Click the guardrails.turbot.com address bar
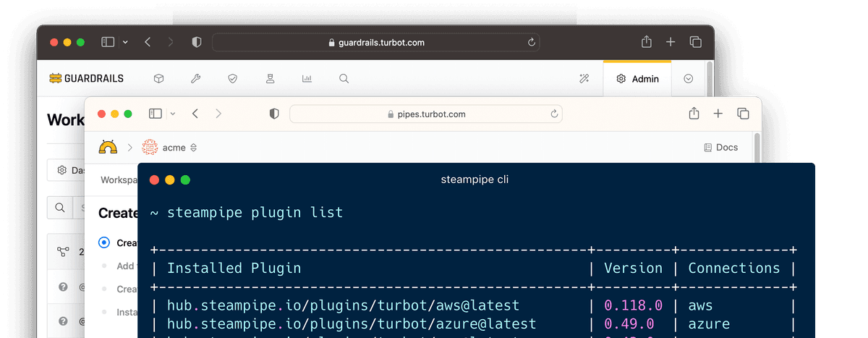This screenshot has height=338, width=868. [375, 43]
